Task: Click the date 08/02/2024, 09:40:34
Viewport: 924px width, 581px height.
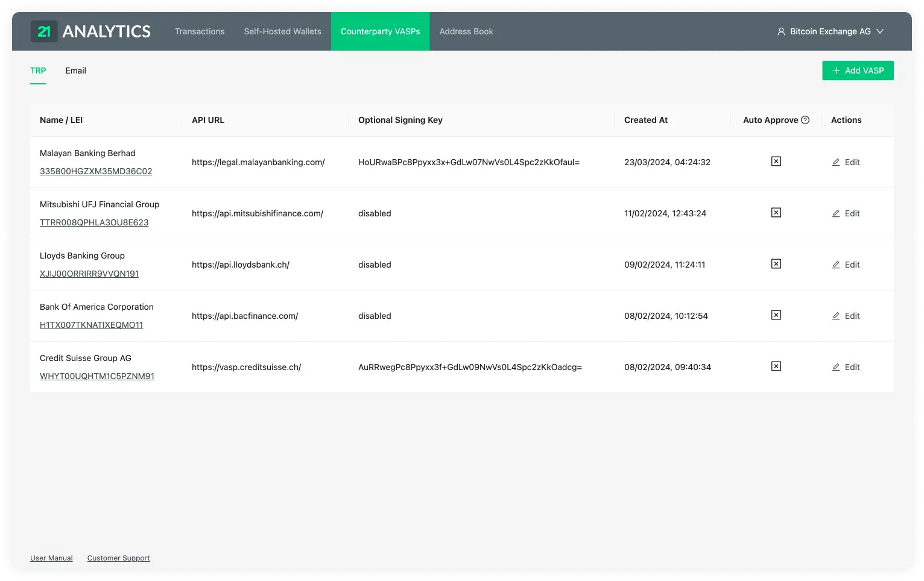Action: [x=668, y=367]
